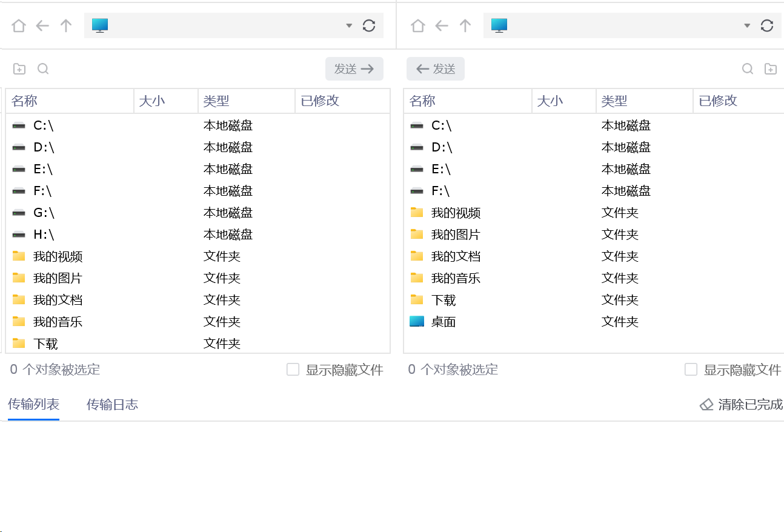
Task: Switch to the 传输日志 tab
Action: [112, 405]
